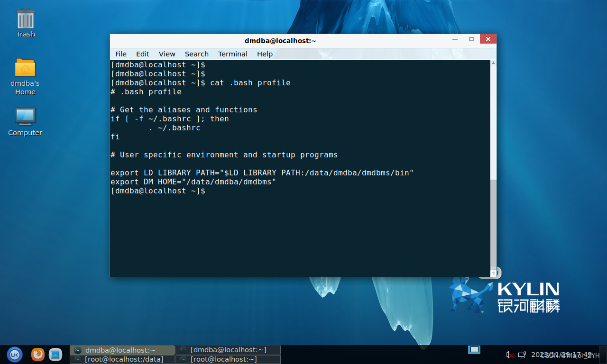Launch Firefox from the taskbar
The width and height of the screenshot is (607, 364).
coord(38,354)
